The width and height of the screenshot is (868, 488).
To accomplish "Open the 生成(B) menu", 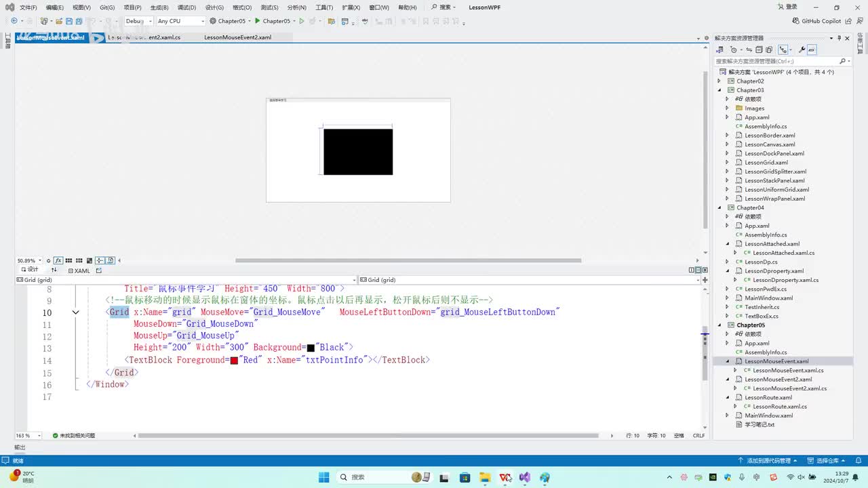I will pos(159,7).
